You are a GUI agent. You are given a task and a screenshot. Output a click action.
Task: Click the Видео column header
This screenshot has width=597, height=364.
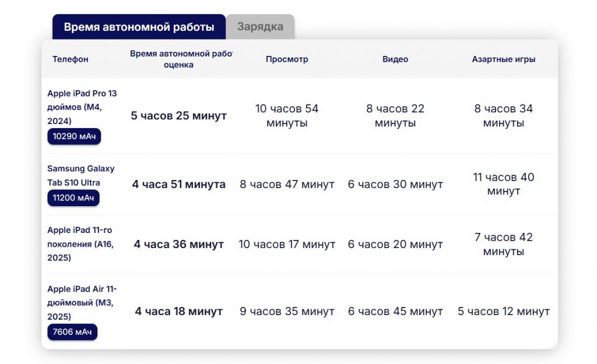[x=395, y=59]
